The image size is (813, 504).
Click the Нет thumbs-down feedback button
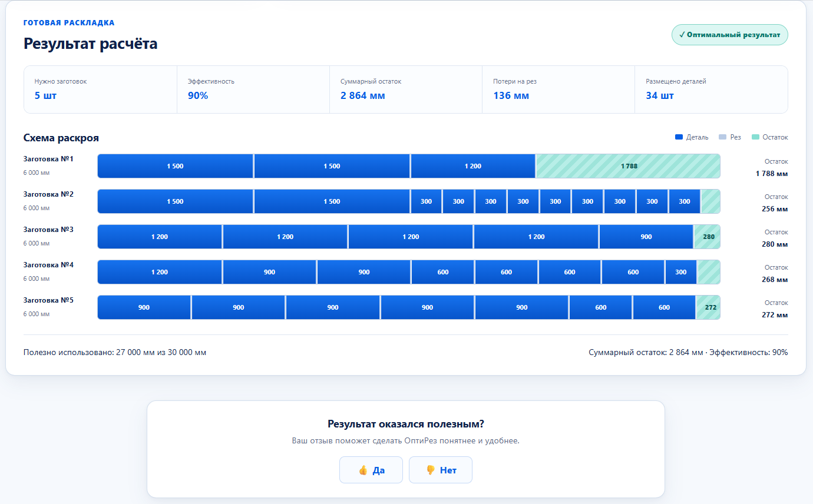click(x=441, y=470)
